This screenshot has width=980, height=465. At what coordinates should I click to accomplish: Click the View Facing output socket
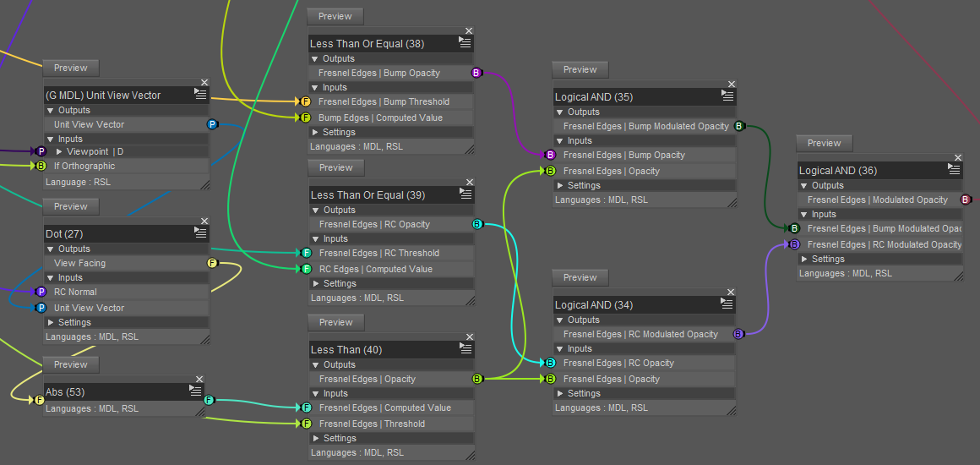[212, 264]
